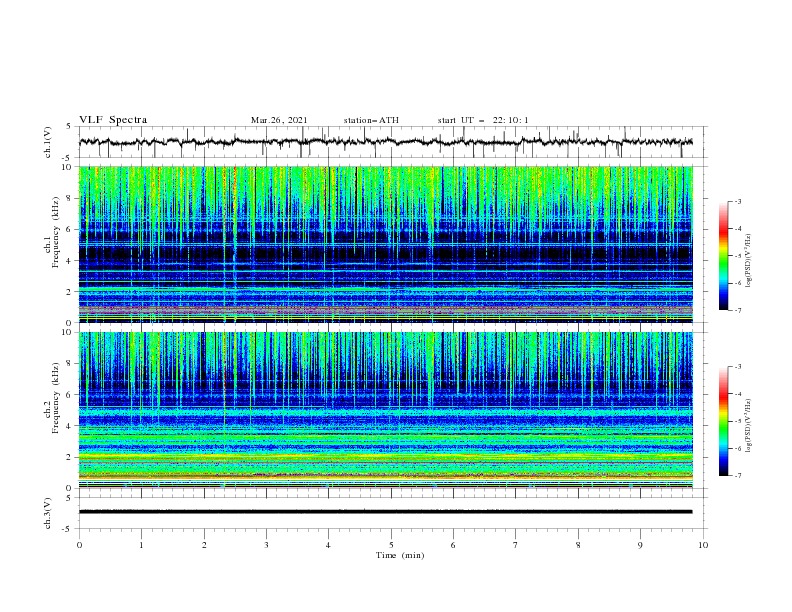Image resolution: width=792 pixels, height=612 pixels.
Task: Click the ch.3 flat voltage trace
Action: point(386,512)
